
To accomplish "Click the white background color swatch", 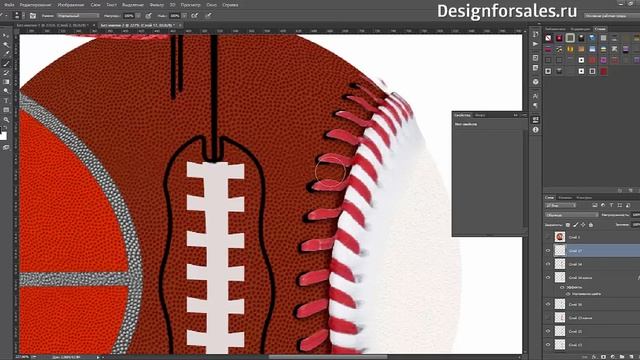I will tap(3, 136).
